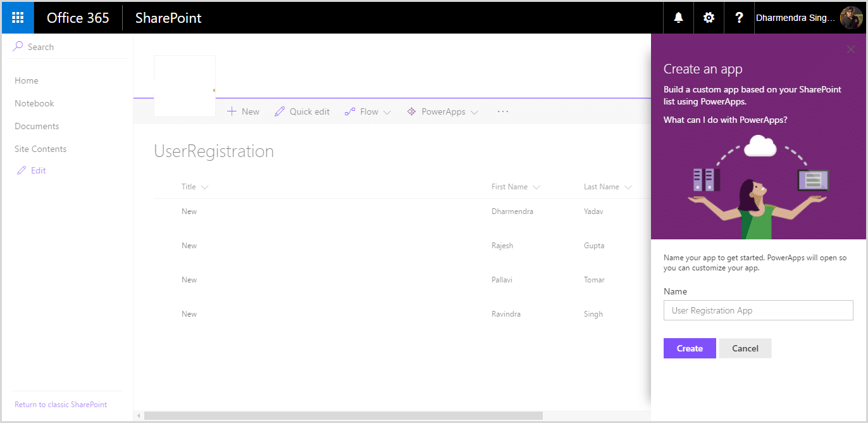Click the help question mark icon
Viewport: 868px width, 423px height.
739,18
